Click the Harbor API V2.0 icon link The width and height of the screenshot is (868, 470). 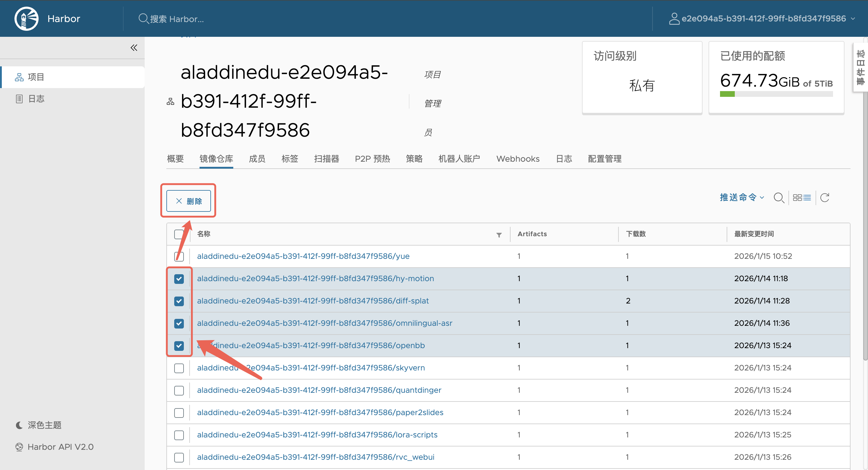click(x=19, y=447)
